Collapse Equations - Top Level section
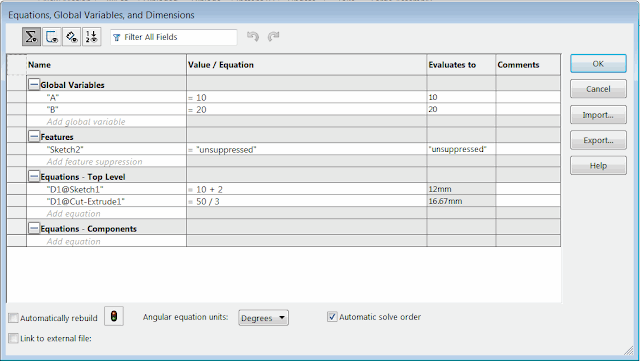This screenshot has width=640, height=361. [x=34, y=177]
